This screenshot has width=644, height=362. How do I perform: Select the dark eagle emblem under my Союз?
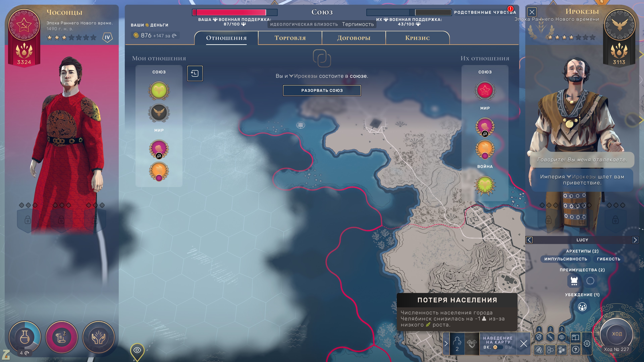coord(159,113)
